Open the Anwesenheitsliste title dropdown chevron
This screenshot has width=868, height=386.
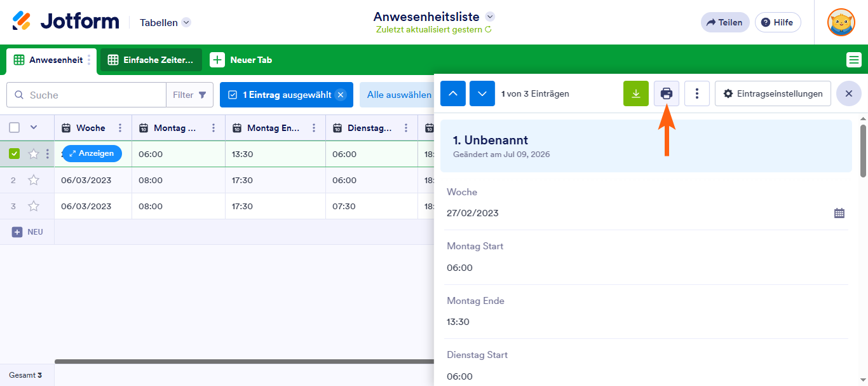click(x=490, y=17)
